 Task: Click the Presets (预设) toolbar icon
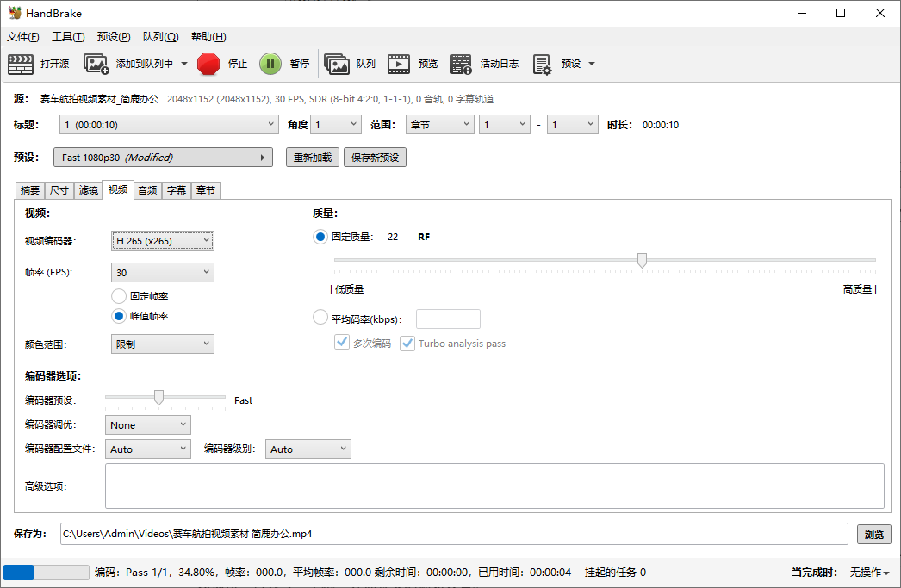click(542, 63)
